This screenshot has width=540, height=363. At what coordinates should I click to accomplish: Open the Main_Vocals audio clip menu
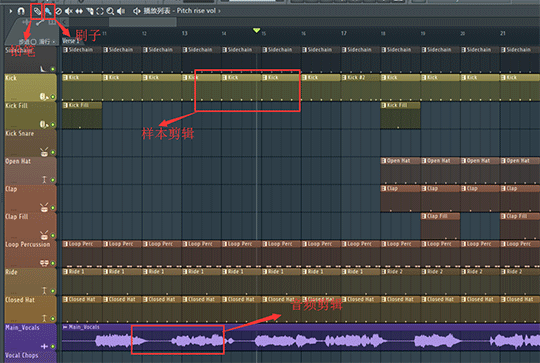(65, 327)
